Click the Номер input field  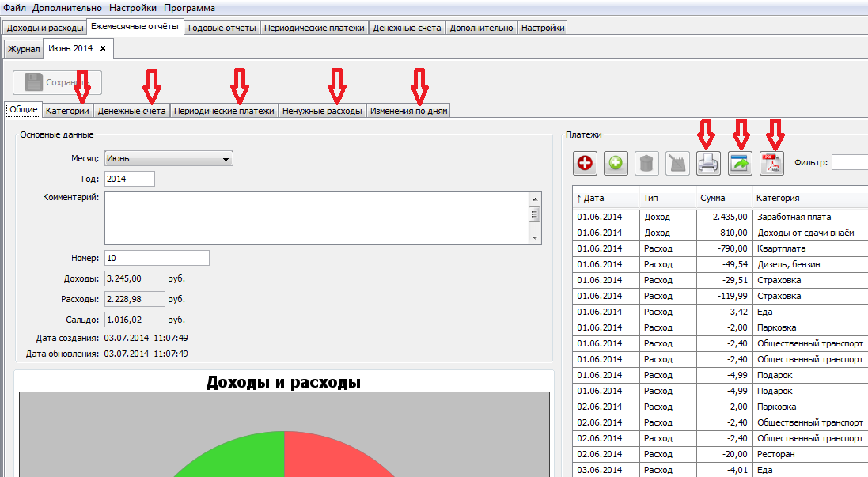[157, 258]
